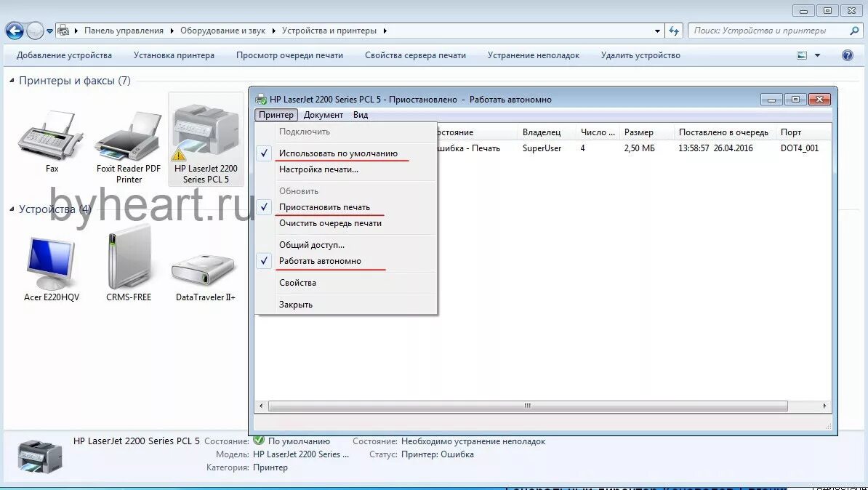
Task: Click the large printer icon in details pane
Action: point(39,456)
